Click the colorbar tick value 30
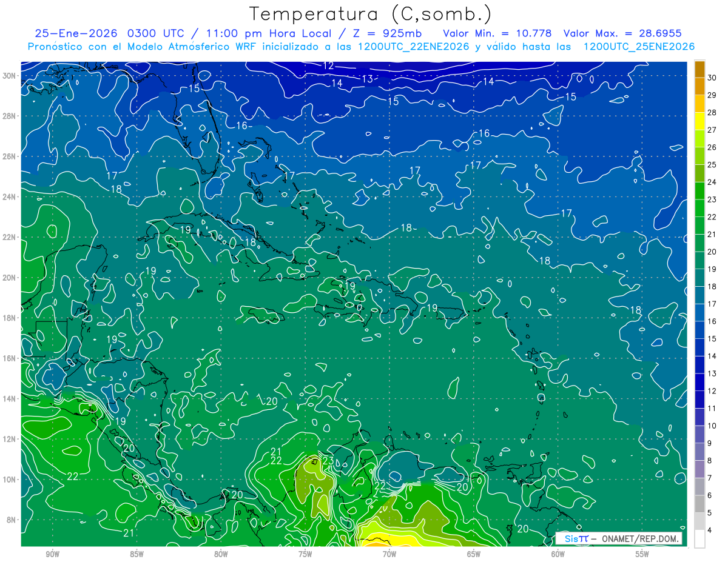Viewport: 728px width, 562px height. click(712, 78)
